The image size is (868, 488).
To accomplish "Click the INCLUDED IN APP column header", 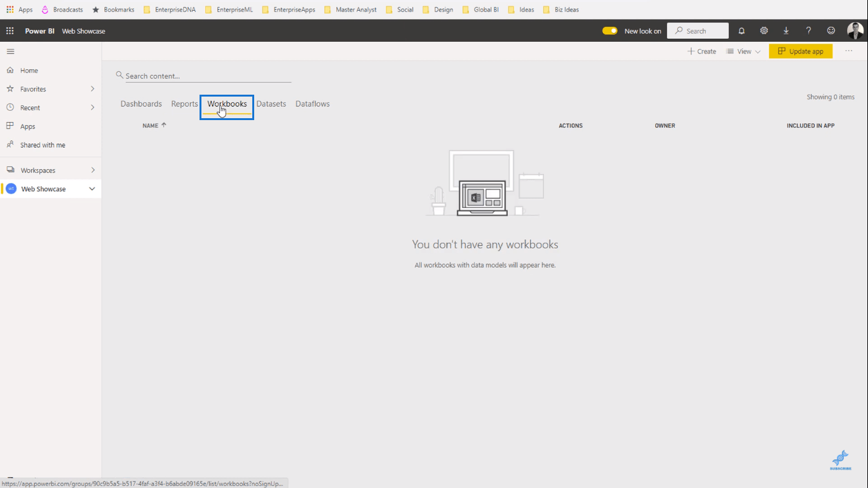I will click(x=810, y=126).
